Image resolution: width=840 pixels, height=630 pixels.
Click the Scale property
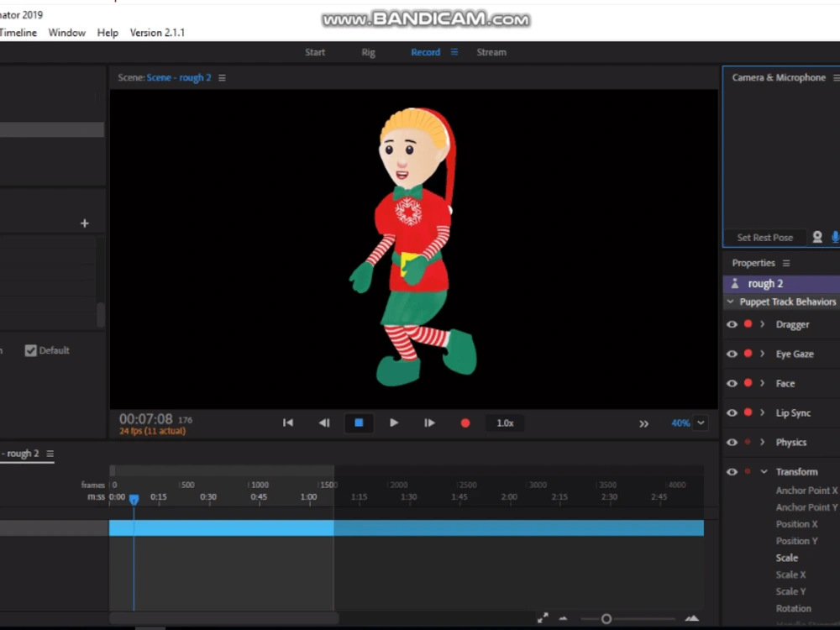click(x=787, y=558)
